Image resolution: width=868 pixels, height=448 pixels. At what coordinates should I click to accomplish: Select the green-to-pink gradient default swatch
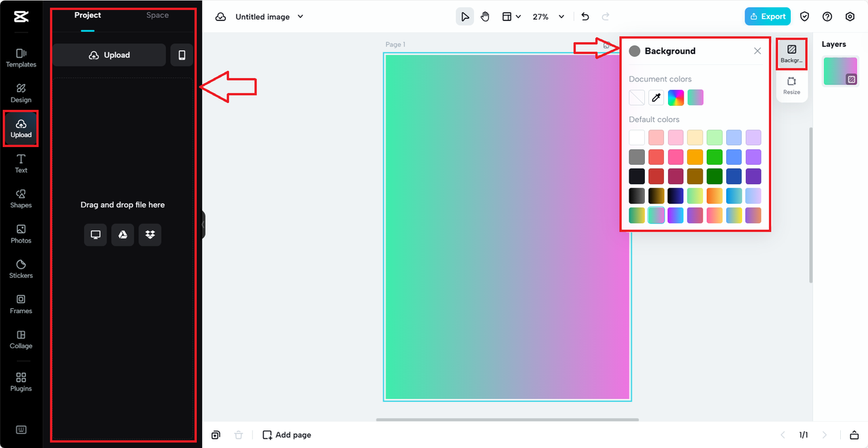click(x=656, y=216)
